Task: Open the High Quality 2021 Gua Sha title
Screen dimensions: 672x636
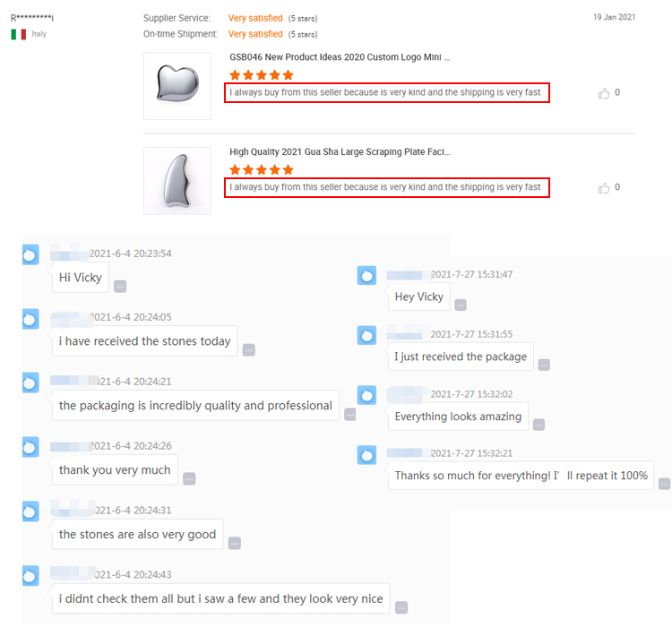Action: coord(340,151)
